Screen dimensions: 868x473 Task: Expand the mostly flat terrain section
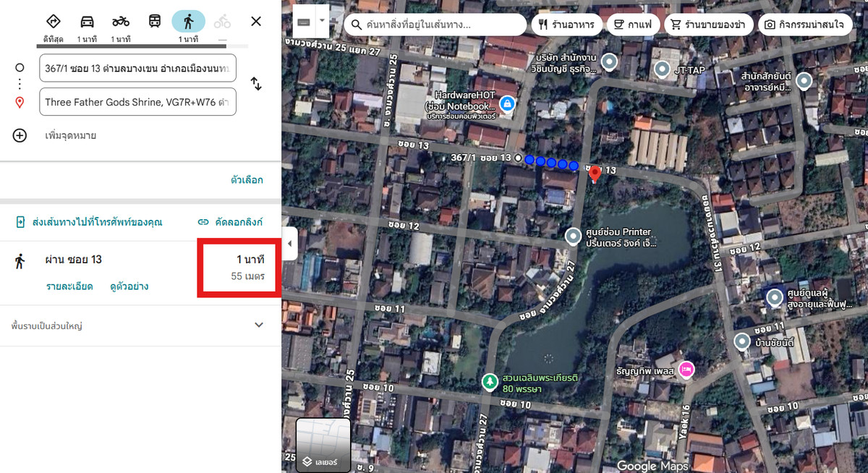pos(259,325)
